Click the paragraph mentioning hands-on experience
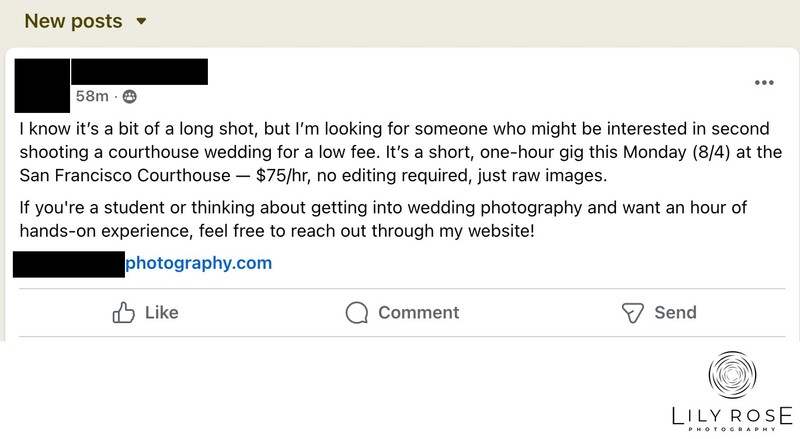Viewport: 800px width, 439px height. [383, 220]
